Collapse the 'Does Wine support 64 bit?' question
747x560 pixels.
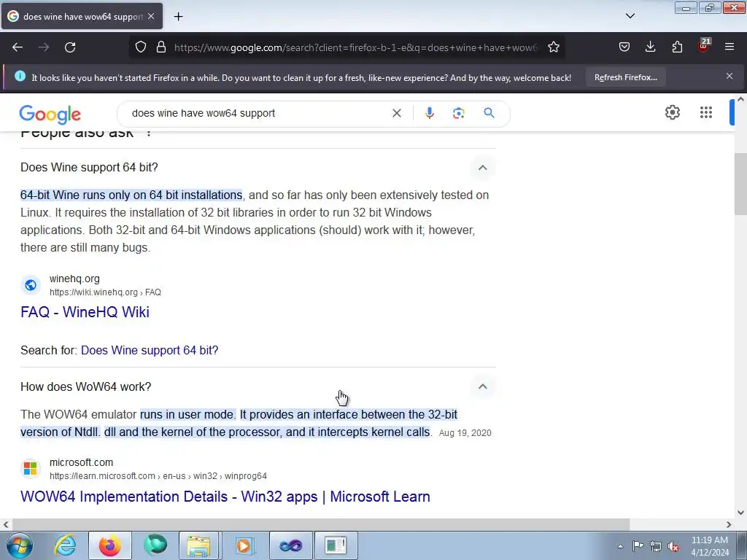[x=483, y=168]
